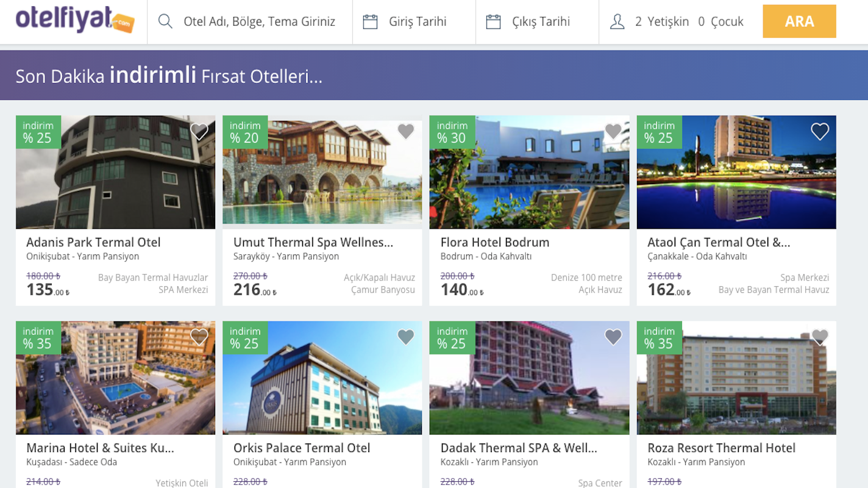Screen dimensions: 868x488
Task: Open Flora Hotel Bodrum title link
Action: (494, 242)
